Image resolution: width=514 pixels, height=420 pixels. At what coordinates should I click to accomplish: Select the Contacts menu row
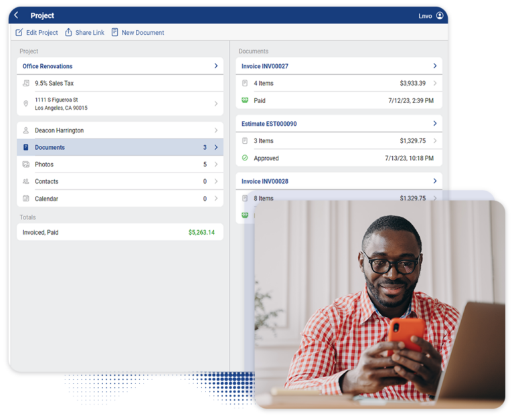click(120, 181)
